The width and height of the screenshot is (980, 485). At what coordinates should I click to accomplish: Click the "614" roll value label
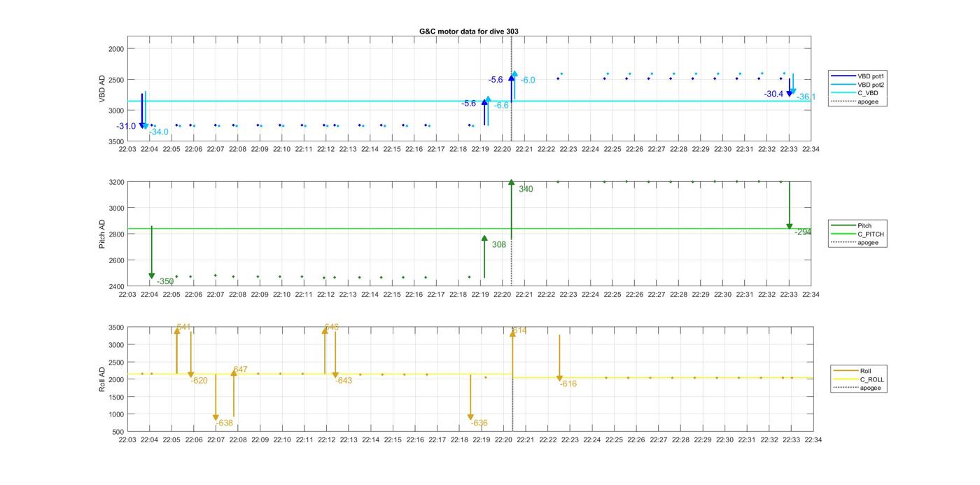[x=520, y=331]
